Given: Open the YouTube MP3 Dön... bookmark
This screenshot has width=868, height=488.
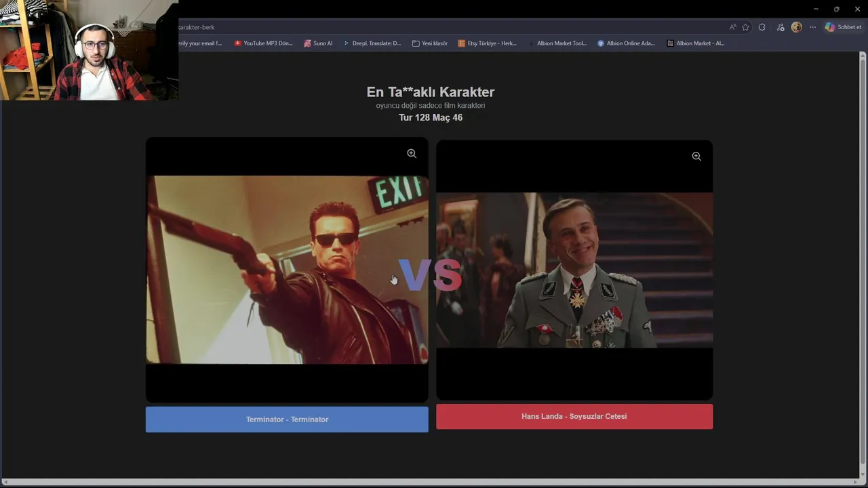Looking at the screenshot, I should click(x=263, y=43).
